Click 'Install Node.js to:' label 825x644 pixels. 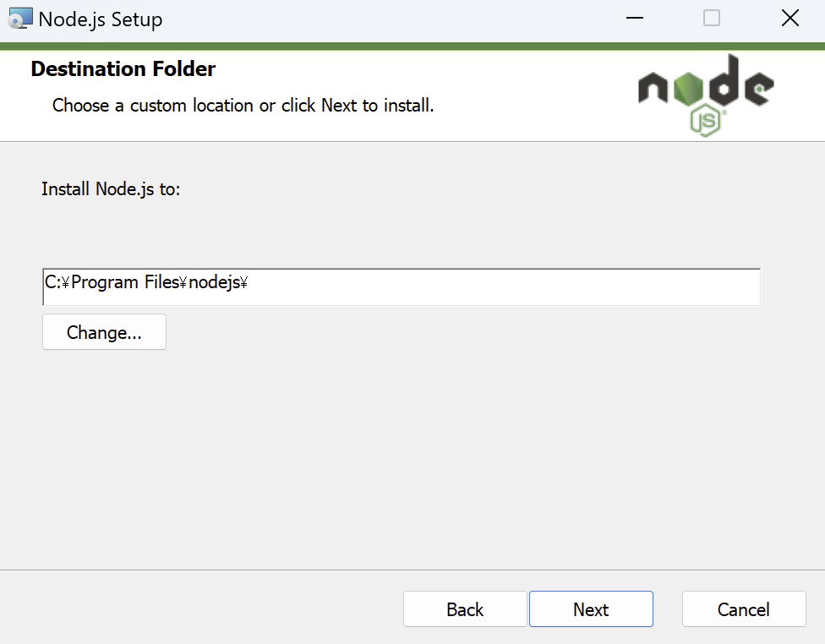[x=111, y=188]
